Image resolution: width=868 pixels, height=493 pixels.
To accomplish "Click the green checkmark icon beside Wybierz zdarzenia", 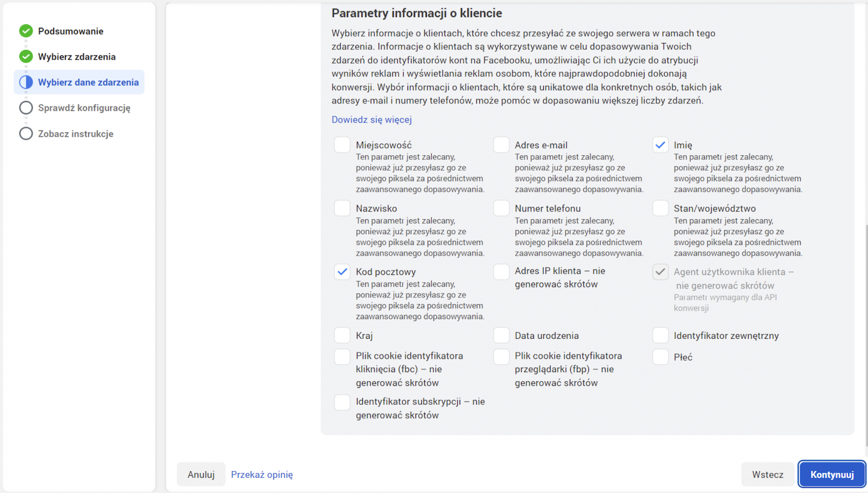I will point(26,56).
